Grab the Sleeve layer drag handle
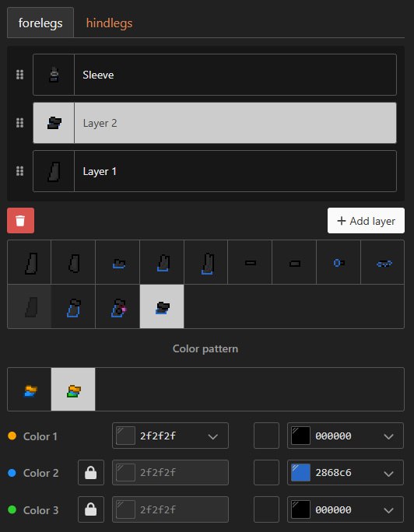 (20, 75)
